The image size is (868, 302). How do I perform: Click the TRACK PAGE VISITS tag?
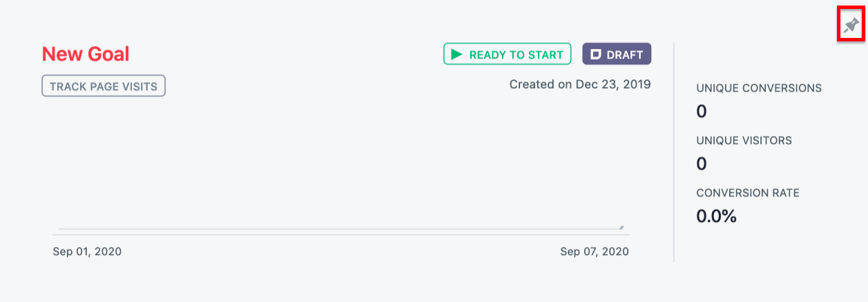click(104, 86)
